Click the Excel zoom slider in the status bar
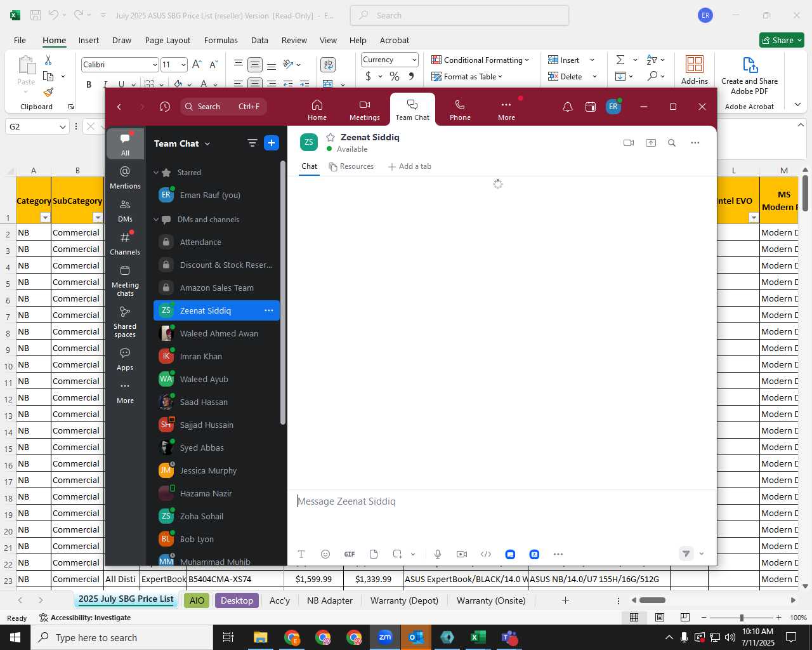 741,618
